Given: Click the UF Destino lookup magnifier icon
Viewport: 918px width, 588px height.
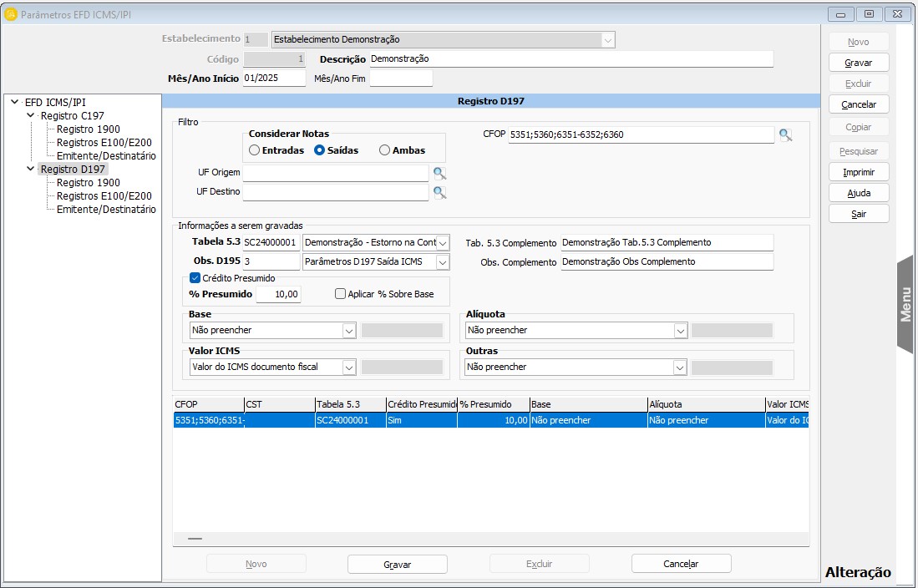Looking at the screenshot, I should click(x=439, y=193).
